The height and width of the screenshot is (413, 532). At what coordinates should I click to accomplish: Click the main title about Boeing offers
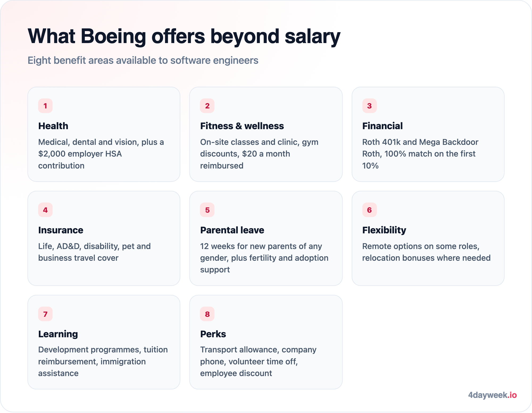(x=184, y=36)
